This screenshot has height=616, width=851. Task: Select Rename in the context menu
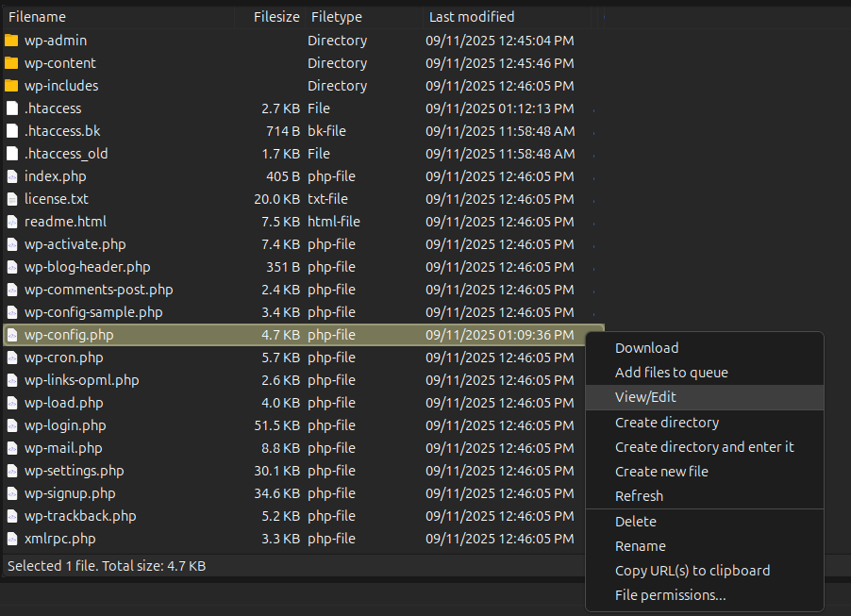(705, 546)
